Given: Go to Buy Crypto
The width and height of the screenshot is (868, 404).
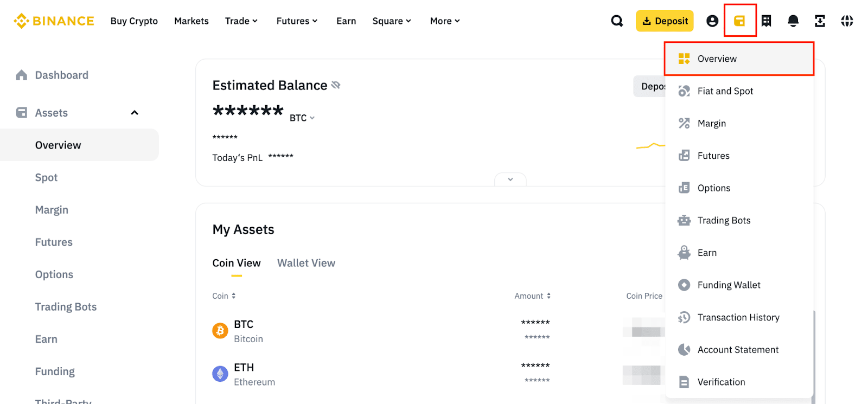Looking at the screenshot, I should [134, 21].
